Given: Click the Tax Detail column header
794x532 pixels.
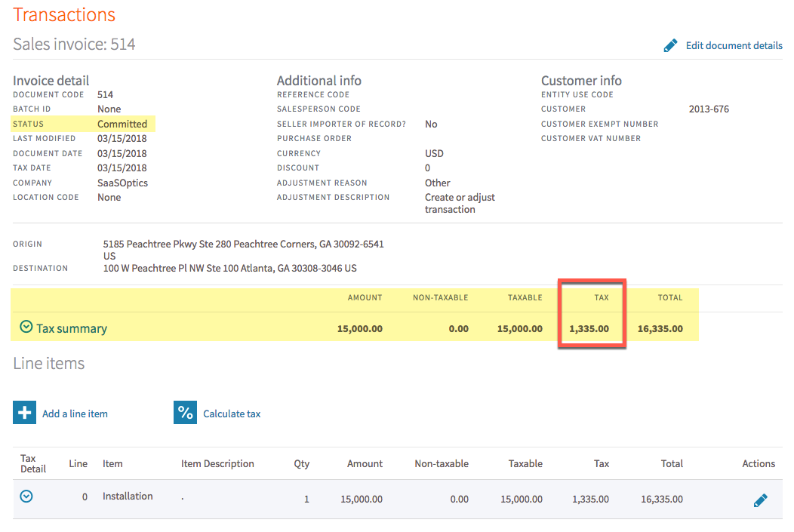Looking at the screenshot, I should pyautogui.click(x=33, y=463).
